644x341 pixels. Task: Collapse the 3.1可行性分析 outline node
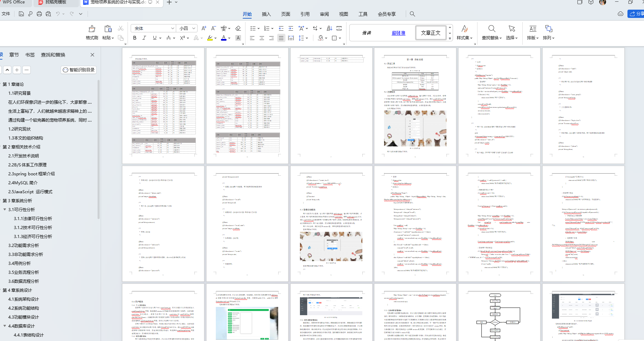pyautogui.click(x=4, y=209)
